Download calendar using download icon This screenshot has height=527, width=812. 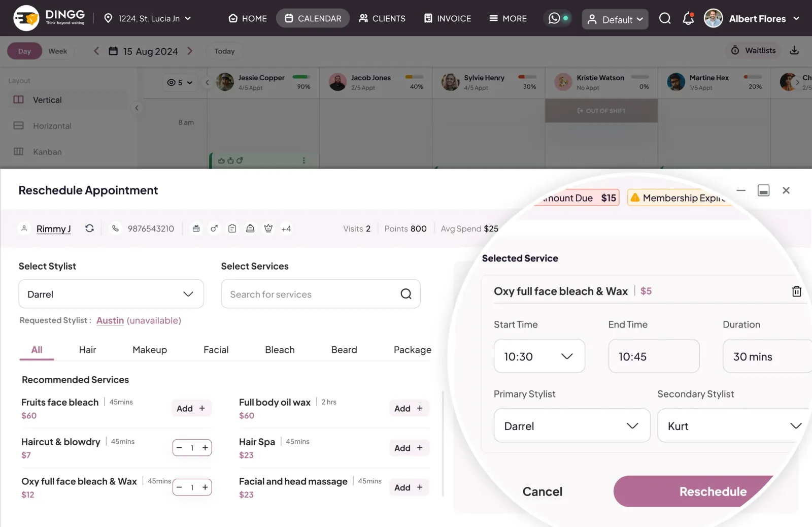[x=794, y=50]
